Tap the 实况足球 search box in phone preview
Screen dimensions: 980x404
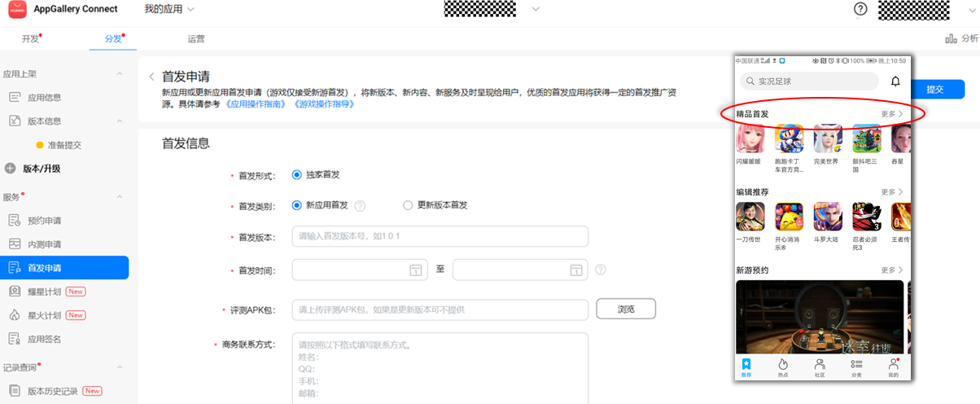click(x=809, y=81)
